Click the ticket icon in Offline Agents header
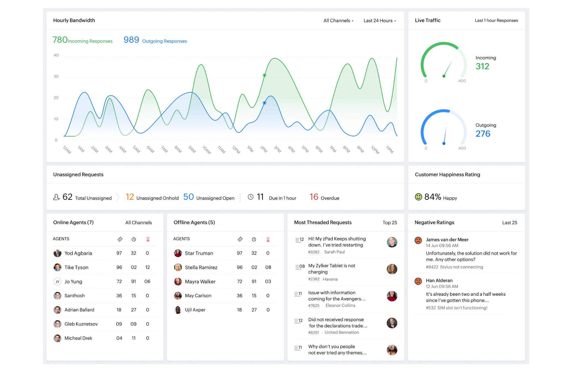This screenshot has width=588, height=372. point(240,239)
